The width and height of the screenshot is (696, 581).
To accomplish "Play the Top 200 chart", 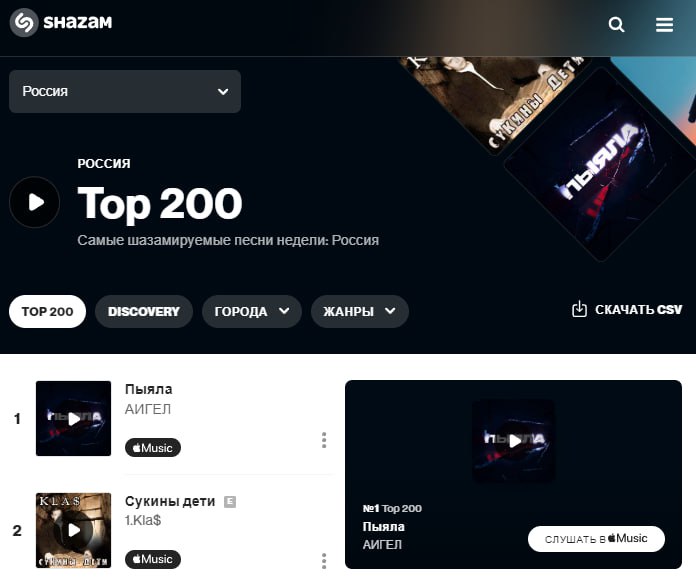I will click(35, 202).
